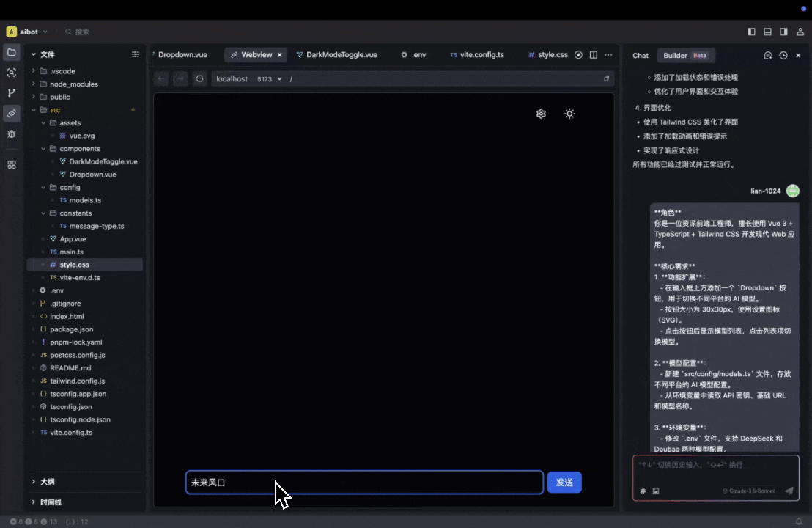Attach an image in chat input

coord(656,491)
